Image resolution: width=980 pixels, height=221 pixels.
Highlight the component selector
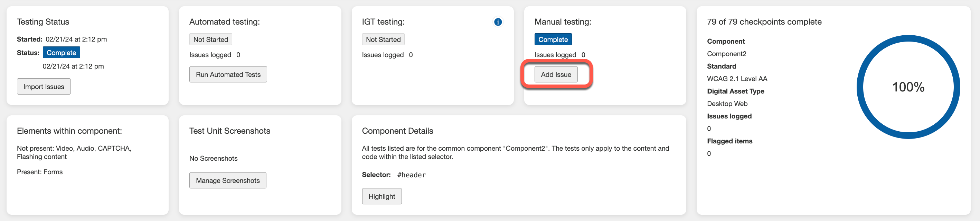(x=382, y=196)
